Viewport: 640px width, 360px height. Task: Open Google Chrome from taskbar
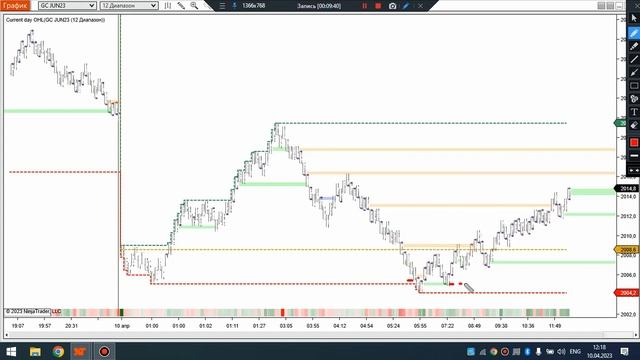click(x=58, y=351)
